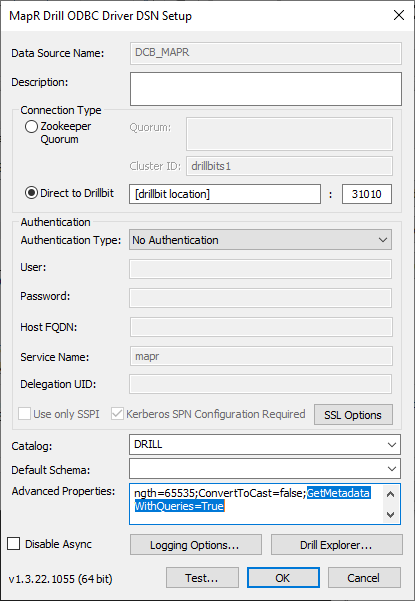This screenshot has height=601, width=415.
Task: Click the Description text field
Action: click(x=266, y=89)
